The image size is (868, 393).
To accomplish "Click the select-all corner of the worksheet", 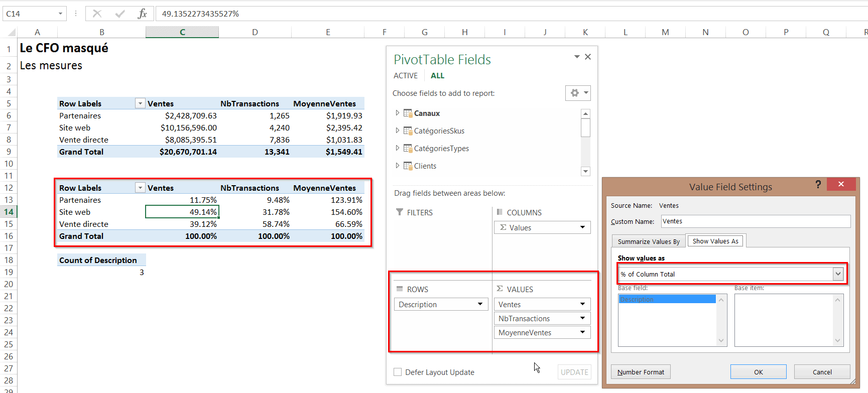I will pos(11,33).
